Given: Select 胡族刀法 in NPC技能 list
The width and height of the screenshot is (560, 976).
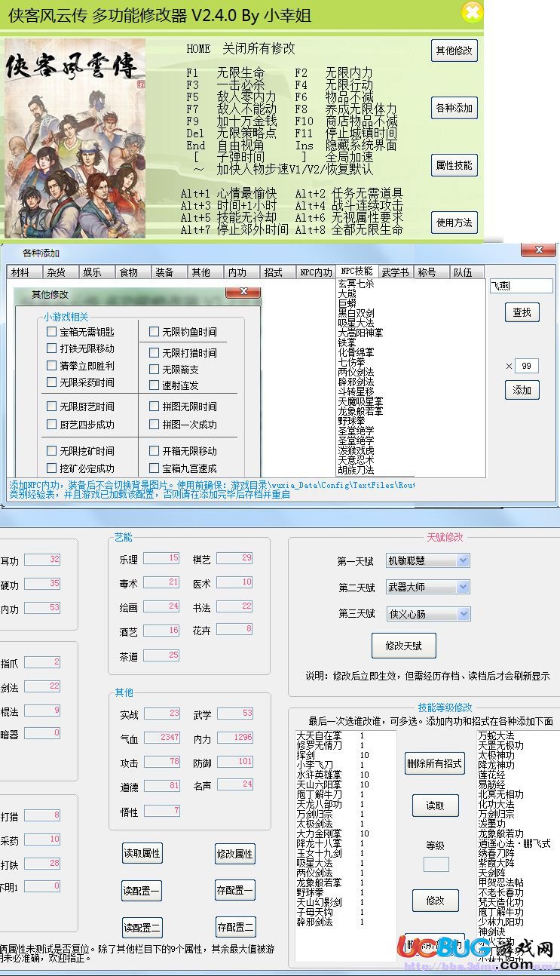Looking at the screenshot, I should pyautogui.click(x=356, y=469).
